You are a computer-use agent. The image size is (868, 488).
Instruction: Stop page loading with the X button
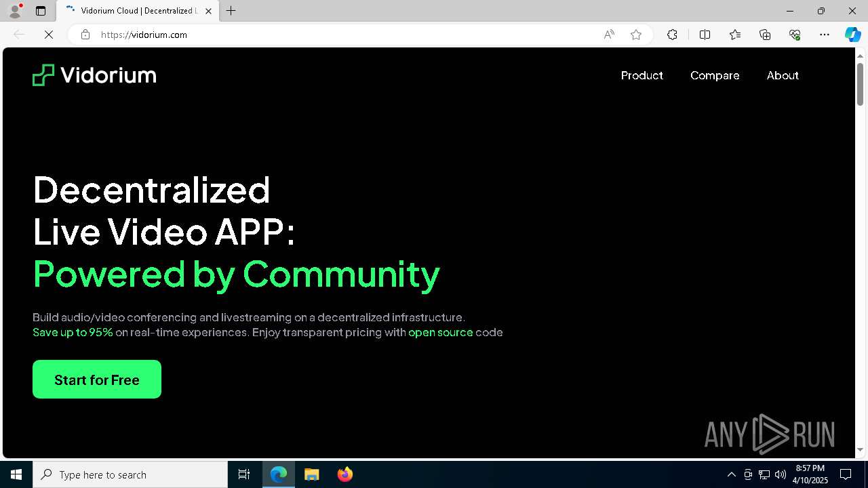(49, 35)
